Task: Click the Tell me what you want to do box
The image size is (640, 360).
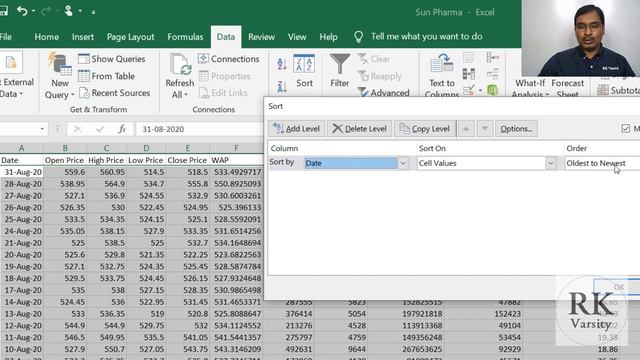Action: point(427,37)
